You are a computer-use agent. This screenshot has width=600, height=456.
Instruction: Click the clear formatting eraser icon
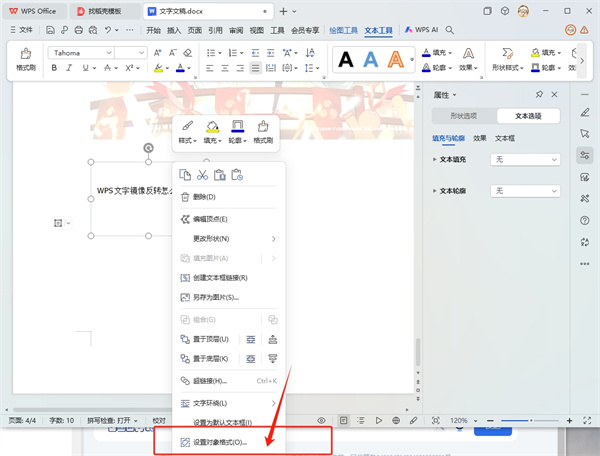[188, 53]
